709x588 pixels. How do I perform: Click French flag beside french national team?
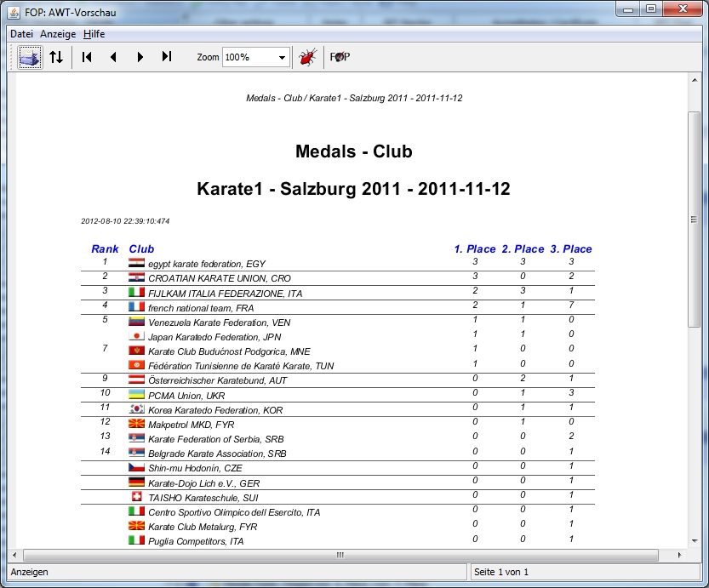tap(136, 307)
